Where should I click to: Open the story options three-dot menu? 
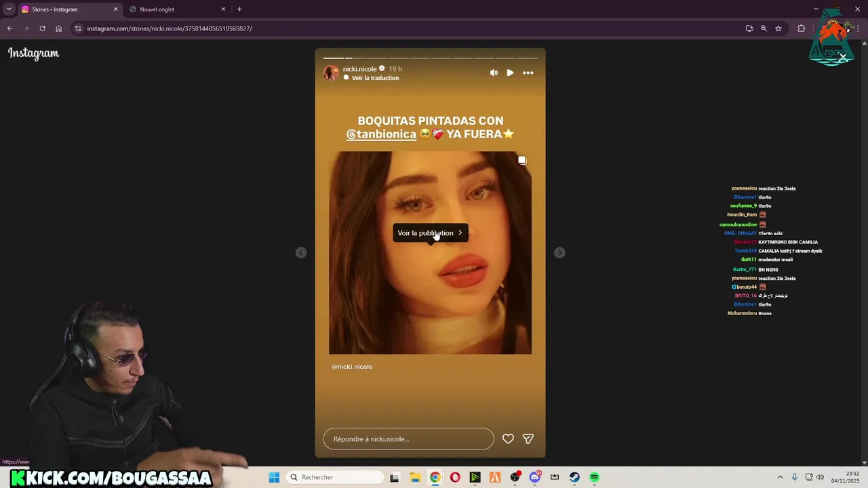[528, 73]
